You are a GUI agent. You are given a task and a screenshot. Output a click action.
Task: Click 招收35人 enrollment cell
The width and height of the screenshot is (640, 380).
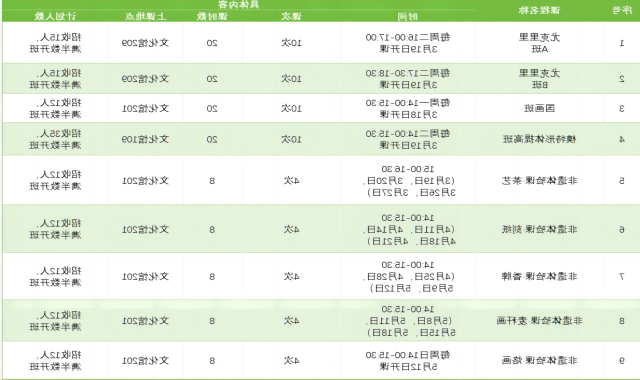point(55,140)
